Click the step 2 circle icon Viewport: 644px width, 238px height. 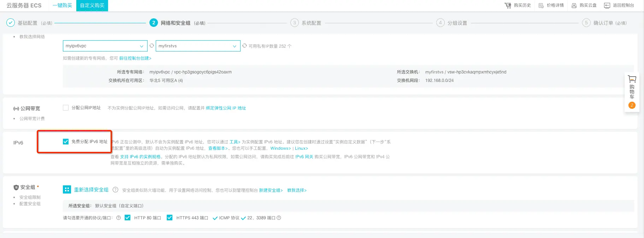(x=153, y=23)
